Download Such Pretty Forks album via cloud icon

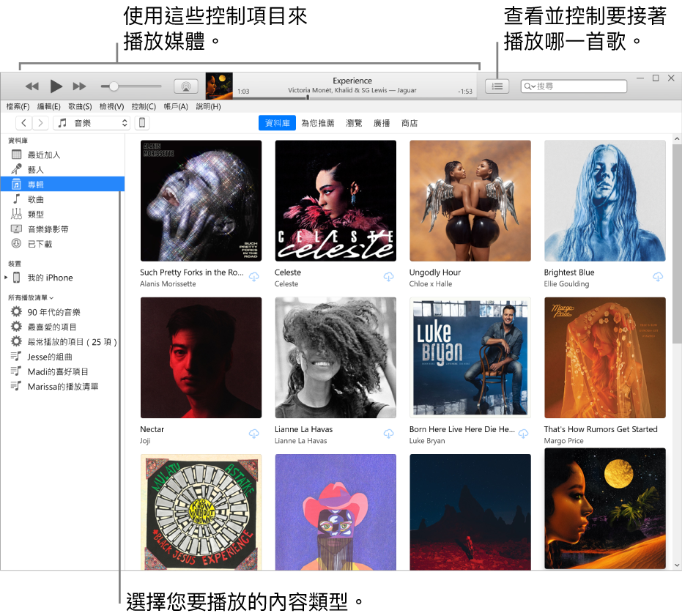pos(254,277)
